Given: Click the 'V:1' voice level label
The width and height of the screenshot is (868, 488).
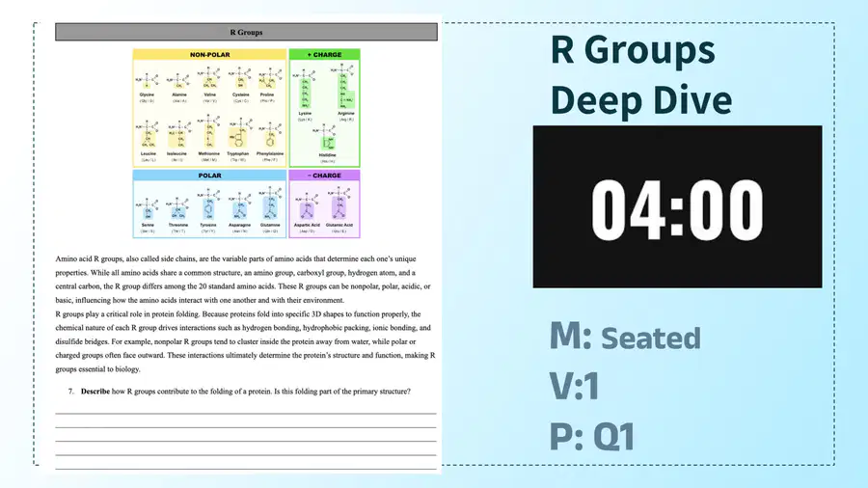Looking at the screenshot, I should pos(574,386).
